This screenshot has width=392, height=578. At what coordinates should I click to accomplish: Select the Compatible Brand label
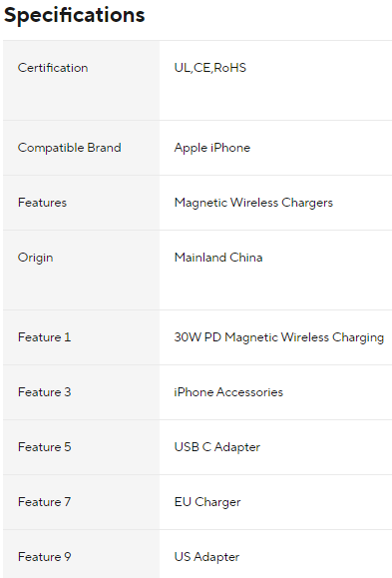[69, 148]
